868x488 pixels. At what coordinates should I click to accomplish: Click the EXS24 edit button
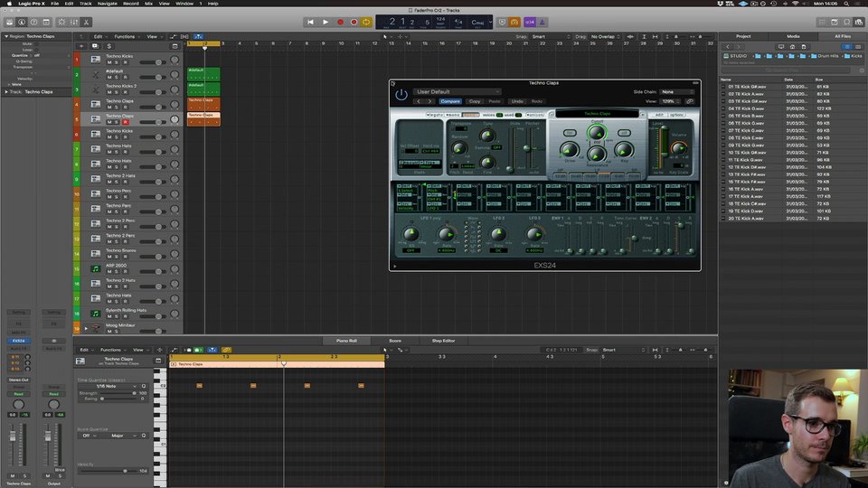pos(659,115)
